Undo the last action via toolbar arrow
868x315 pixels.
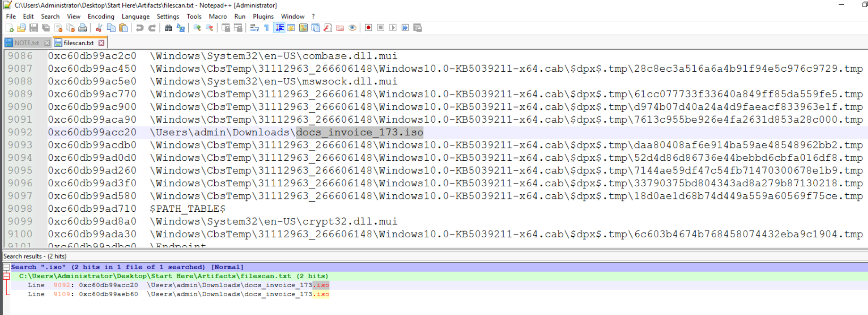pos(140,28)
